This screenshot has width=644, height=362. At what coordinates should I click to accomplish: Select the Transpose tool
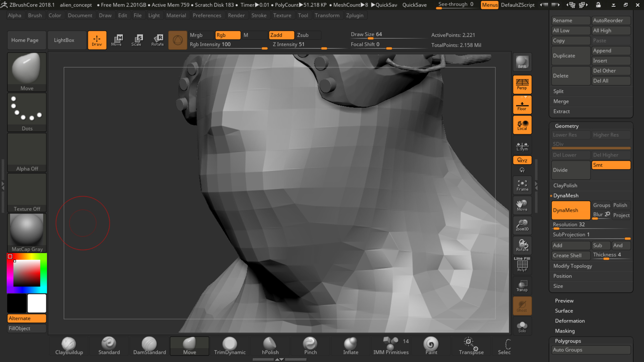point(471,346)
